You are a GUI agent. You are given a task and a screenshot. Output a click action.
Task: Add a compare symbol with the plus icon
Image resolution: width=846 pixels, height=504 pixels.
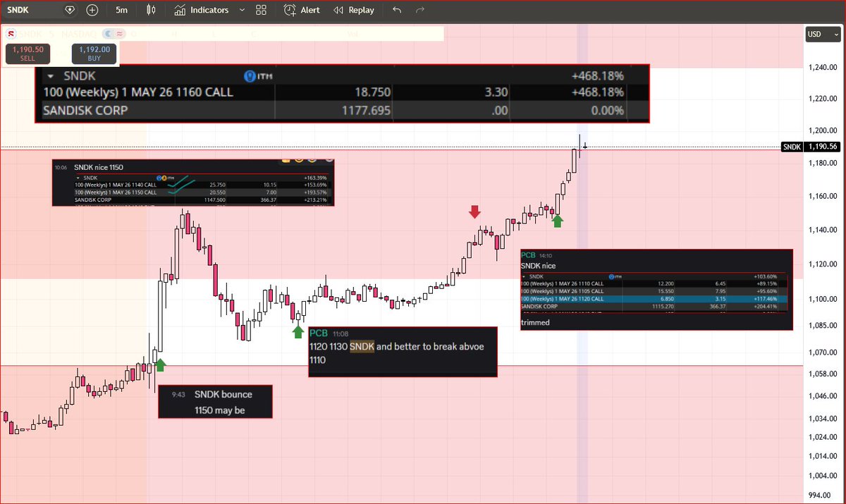[x=92, y=10]
